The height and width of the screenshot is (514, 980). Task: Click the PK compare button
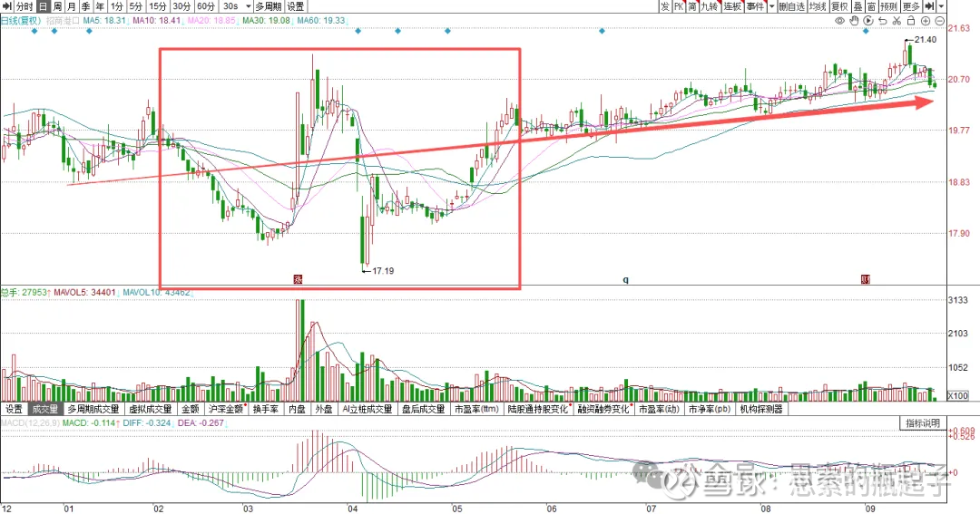coord(678,6)
